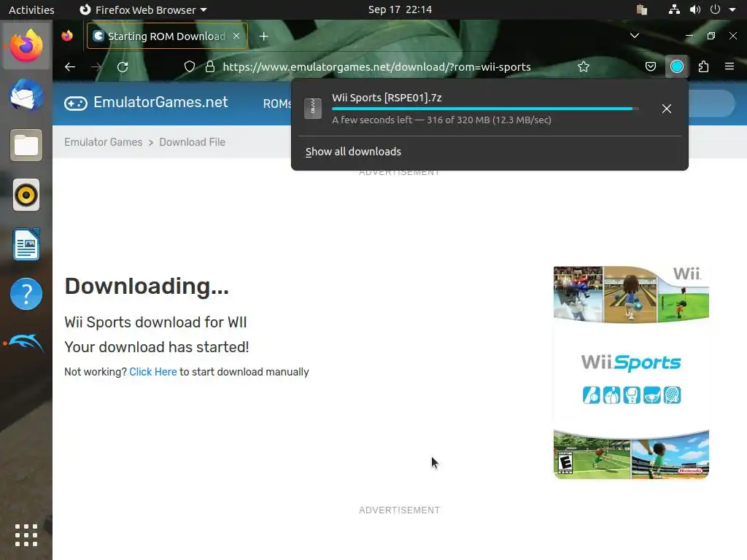Click the EmulatorGames.net site title
This screenshot has width=747, height=560.
[160, 102]
